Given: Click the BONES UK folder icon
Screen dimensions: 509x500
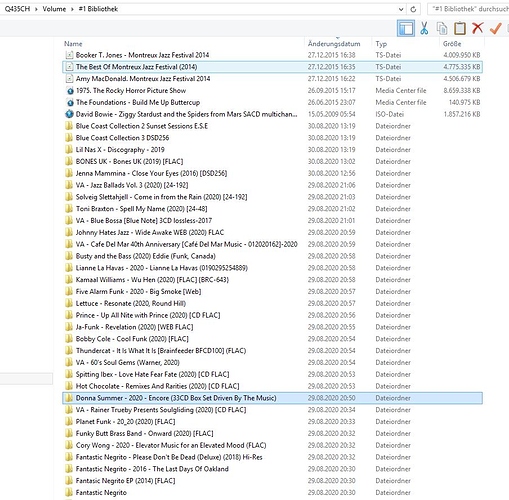Looking at the screenshot, I should pos(69,161).
